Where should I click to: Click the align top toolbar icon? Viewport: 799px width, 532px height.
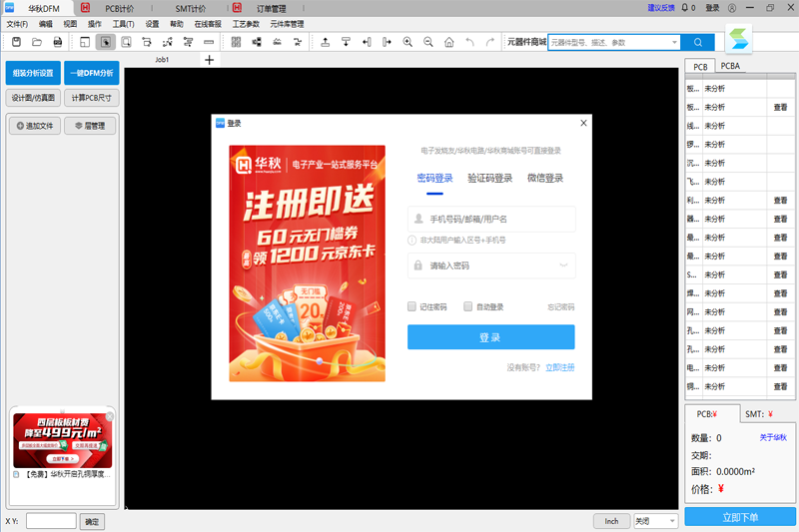pos(326,42)
